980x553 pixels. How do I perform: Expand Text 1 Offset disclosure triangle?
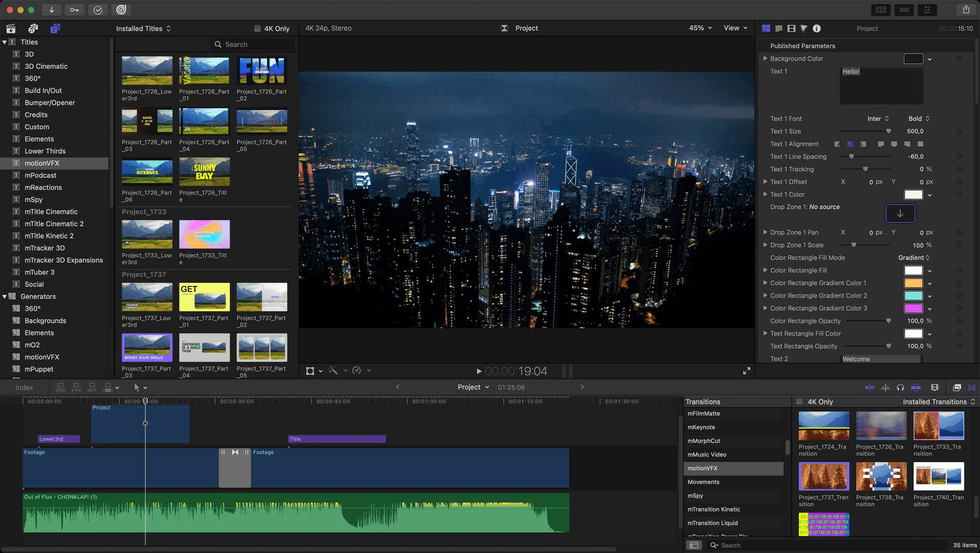tap(765, 182)
